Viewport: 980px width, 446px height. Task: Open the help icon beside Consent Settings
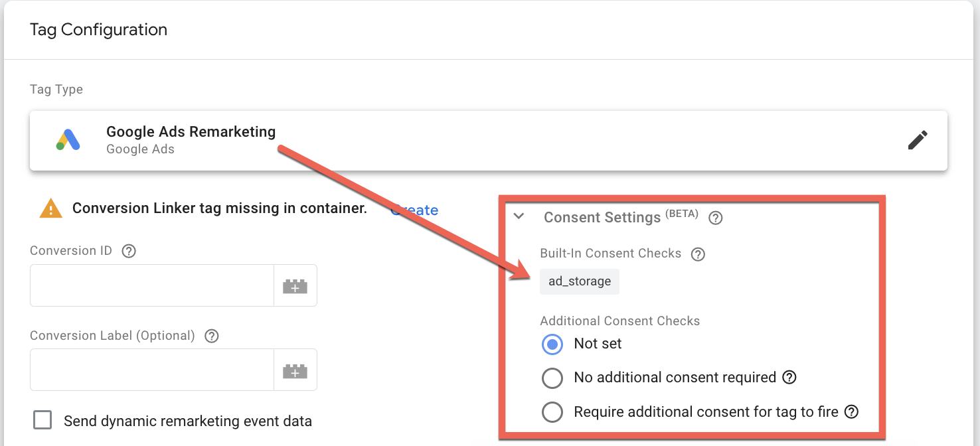tap(715, 218)
